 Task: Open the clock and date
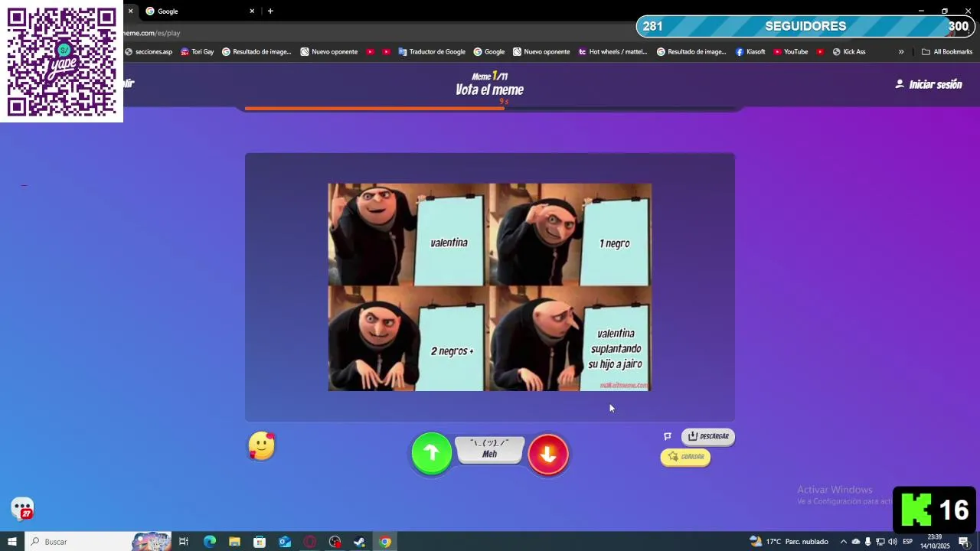tap(935, 542)
